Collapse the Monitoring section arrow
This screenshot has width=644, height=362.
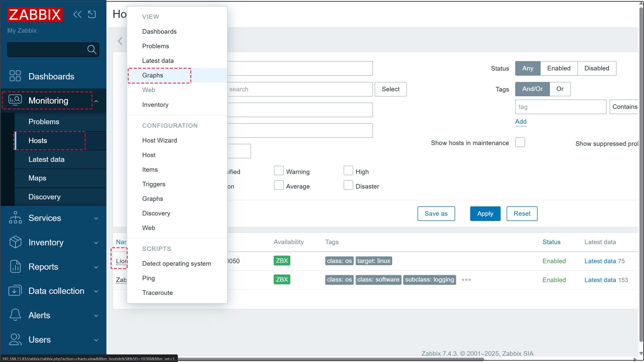tap(96, 101)
